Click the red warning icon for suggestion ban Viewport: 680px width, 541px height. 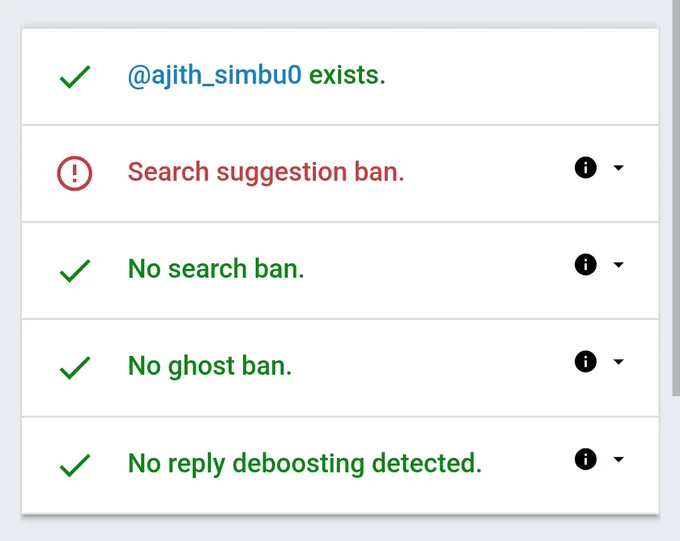(x=75, y=173)
